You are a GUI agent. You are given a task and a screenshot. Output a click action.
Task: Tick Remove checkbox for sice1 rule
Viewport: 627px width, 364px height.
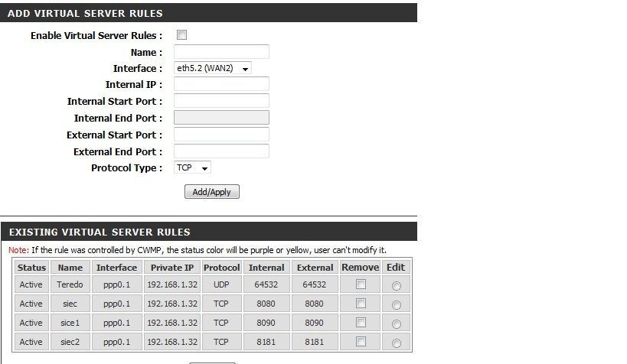coord(361,323)
